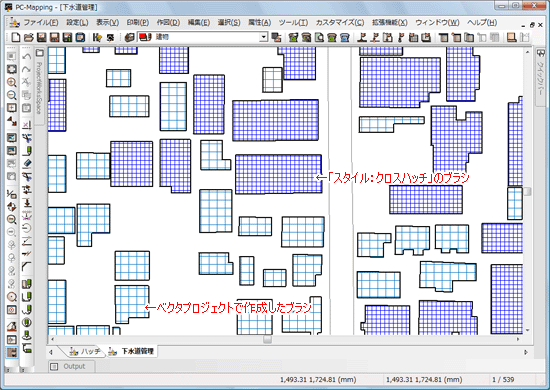Click the horizontal scrollbar thumb
The image size is (550, 390).
267,339
